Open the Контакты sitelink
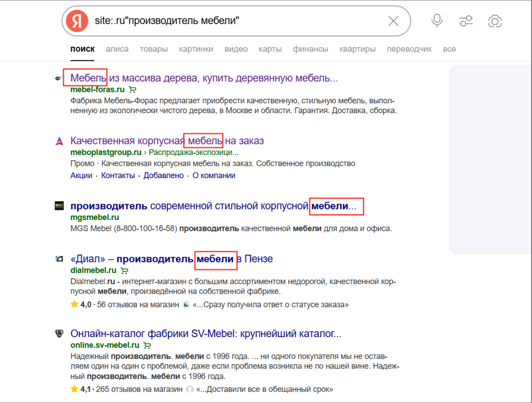This screenshot has height=403, width=532. tap(118, 176)
